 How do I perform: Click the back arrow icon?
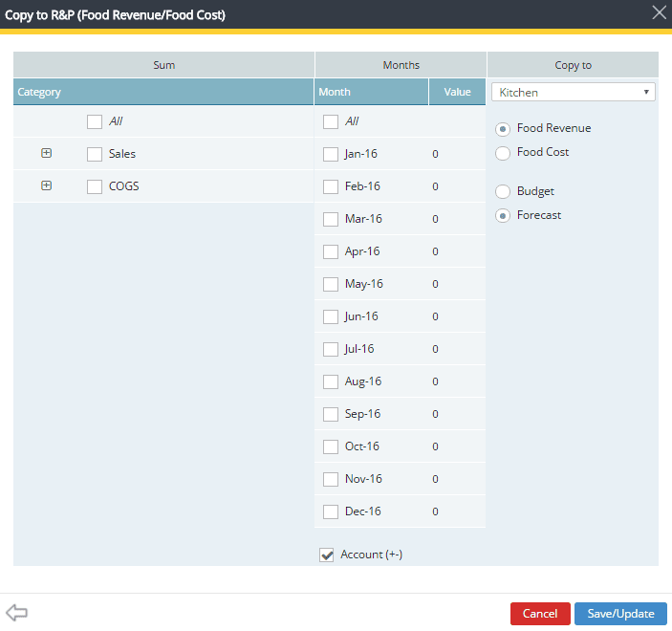tap(16, 613)
